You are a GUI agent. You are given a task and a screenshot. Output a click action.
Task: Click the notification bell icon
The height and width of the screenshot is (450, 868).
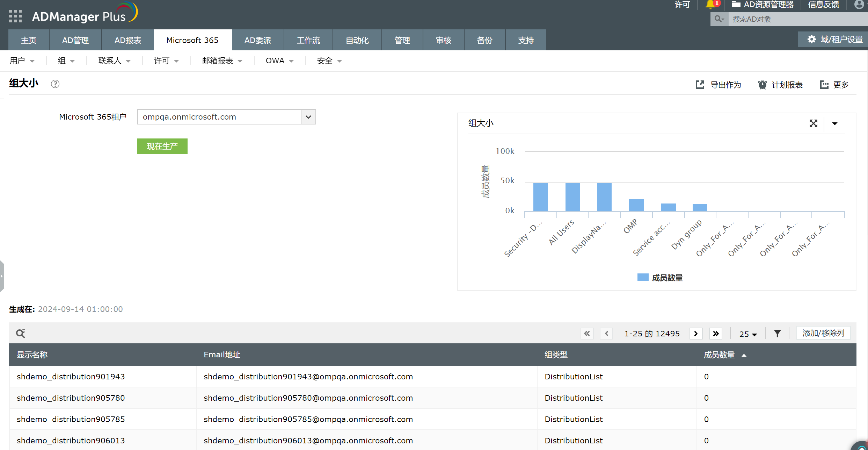click(710, 5)
